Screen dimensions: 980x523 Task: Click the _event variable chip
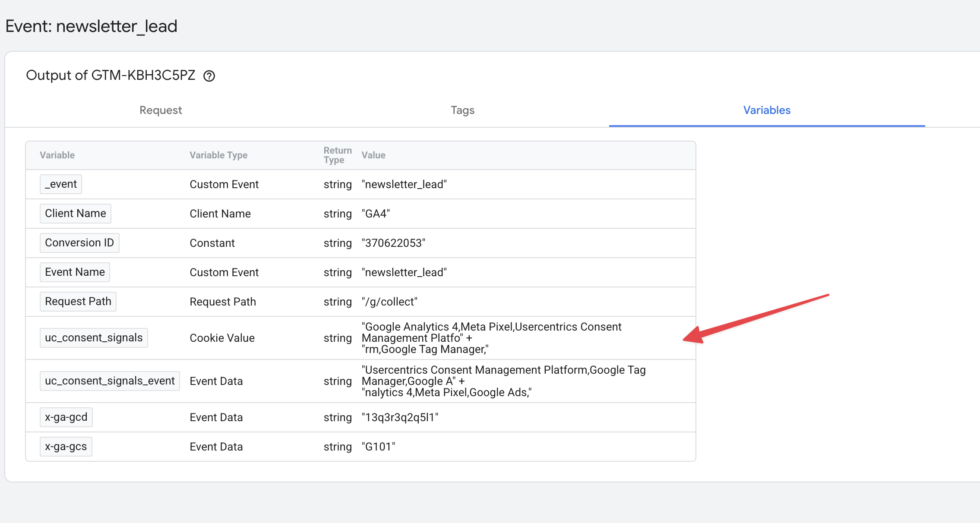click(61, 184)
